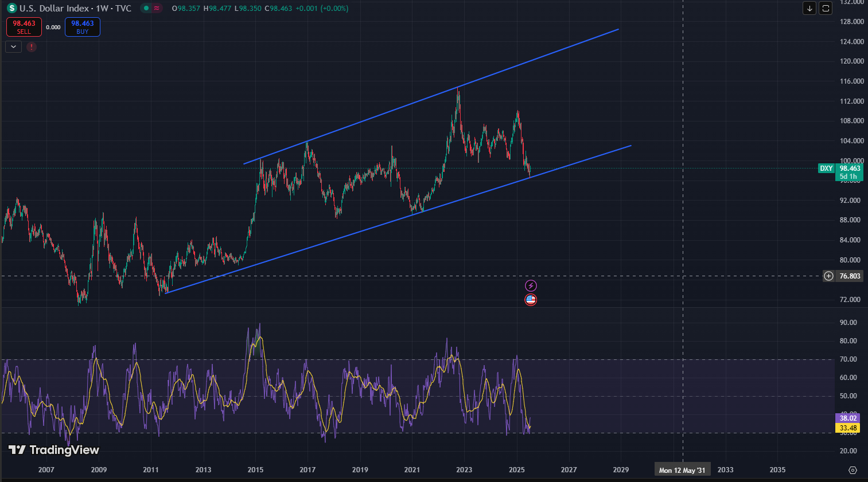Click the purple 38.02 RSI value label
The width and height of the screenshot is (868, 482).
pos(848,418)
